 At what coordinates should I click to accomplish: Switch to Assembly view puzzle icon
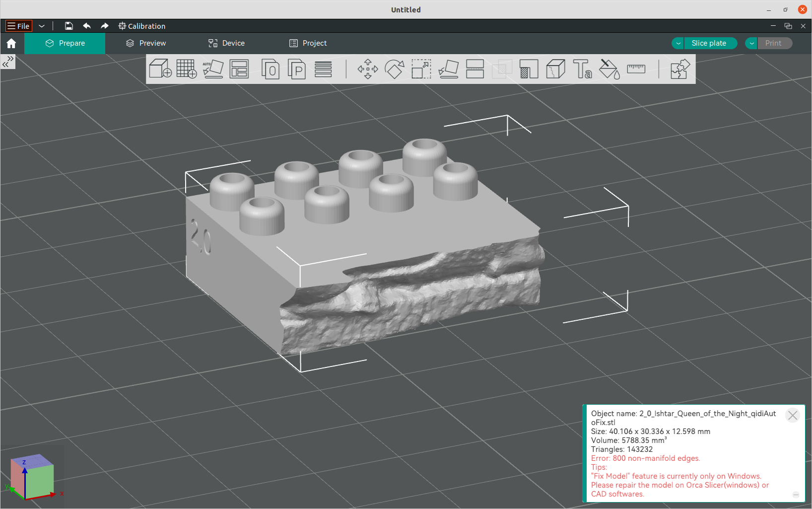point(680,69)
